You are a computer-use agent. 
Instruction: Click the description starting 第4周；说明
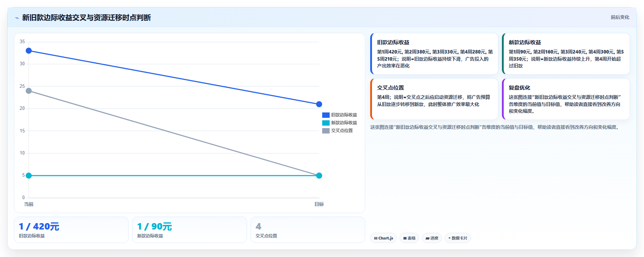pyautogui.click(x=433, y=101)
